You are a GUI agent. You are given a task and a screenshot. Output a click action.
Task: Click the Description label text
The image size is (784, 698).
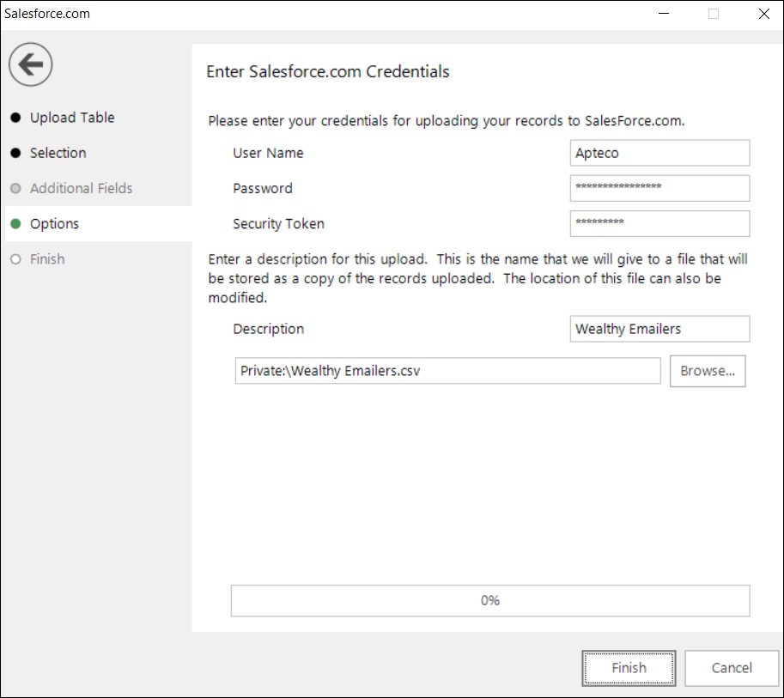[x=269, y=329]
